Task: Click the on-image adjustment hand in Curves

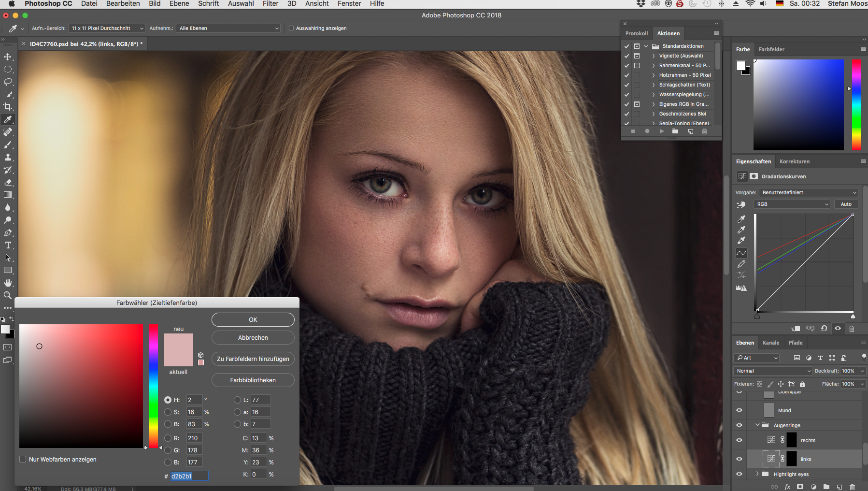Action: click(x=741, y=204)
